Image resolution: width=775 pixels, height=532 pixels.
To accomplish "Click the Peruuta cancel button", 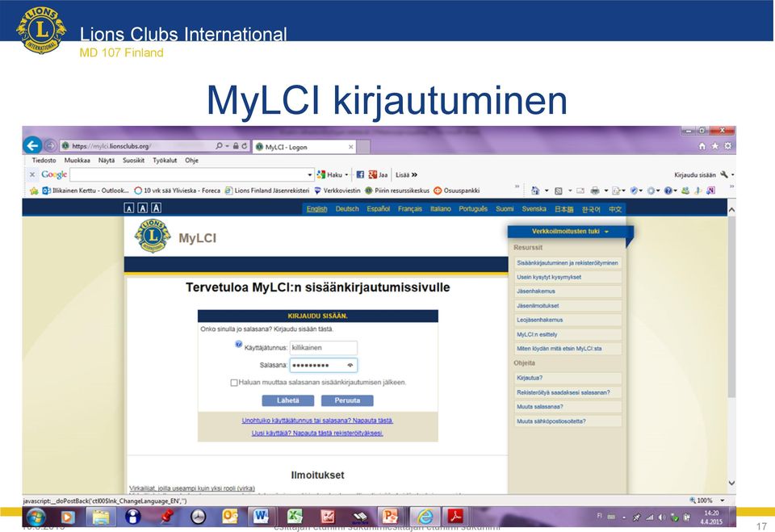I will pos(347,400).
